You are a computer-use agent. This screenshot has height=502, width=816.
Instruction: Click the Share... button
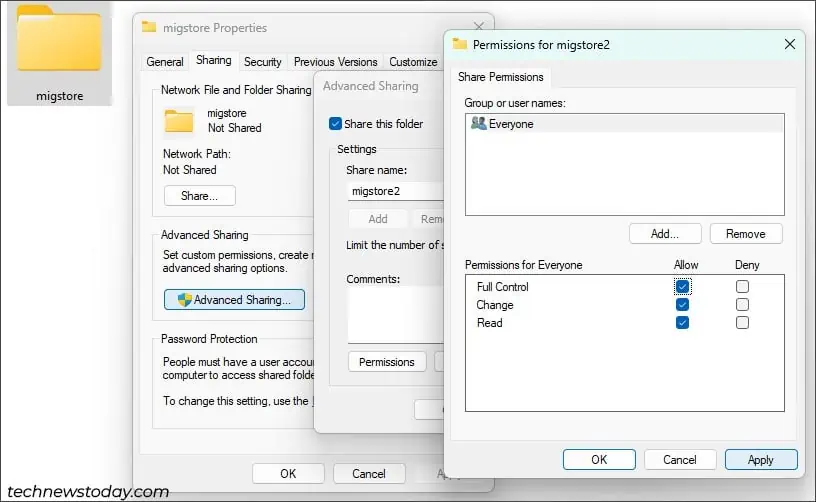pos(199,196)
